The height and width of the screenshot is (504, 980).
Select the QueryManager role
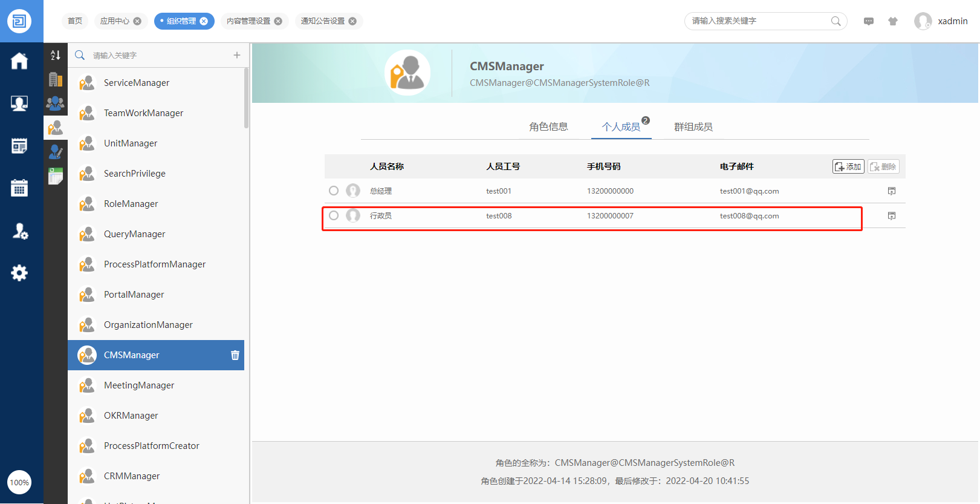(x=156, y=234)
